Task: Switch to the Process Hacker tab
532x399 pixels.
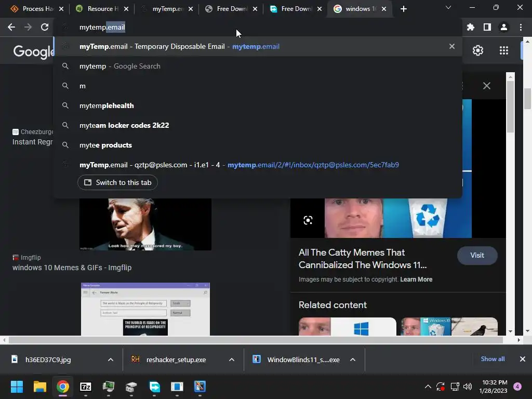Action: [x=33, y=9]
